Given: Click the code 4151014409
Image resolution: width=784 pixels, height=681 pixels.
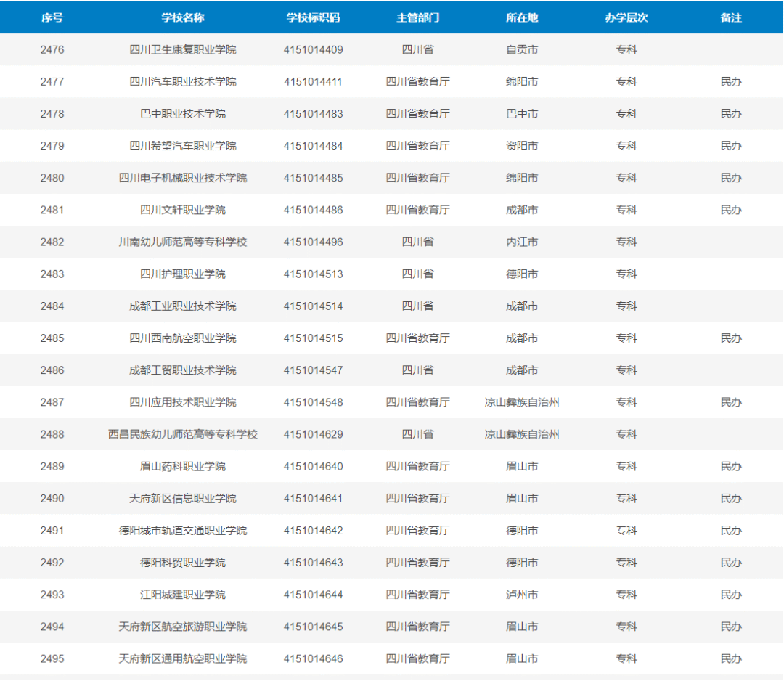Looking at the screenshot, I should pyautogui.click(x=313, y=50).
